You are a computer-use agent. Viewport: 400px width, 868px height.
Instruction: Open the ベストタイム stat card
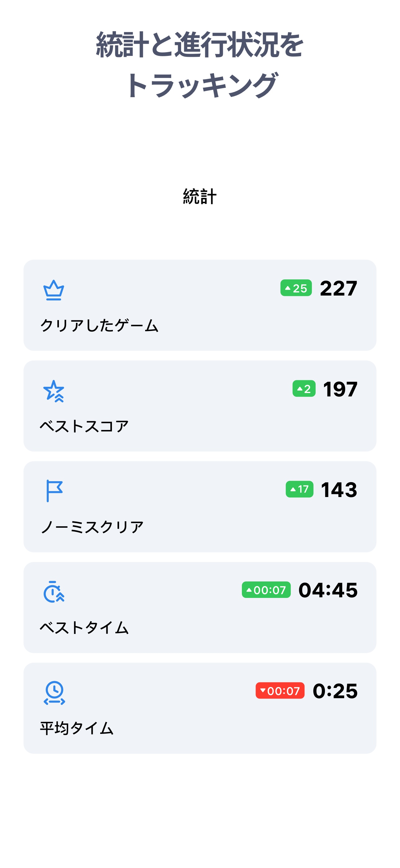(200, 608)
